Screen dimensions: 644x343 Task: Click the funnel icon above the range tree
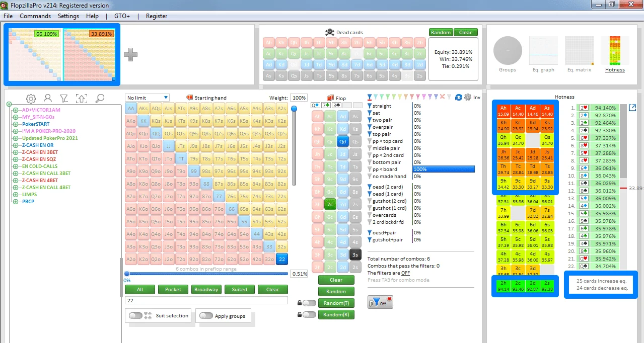tap(64, 99)
